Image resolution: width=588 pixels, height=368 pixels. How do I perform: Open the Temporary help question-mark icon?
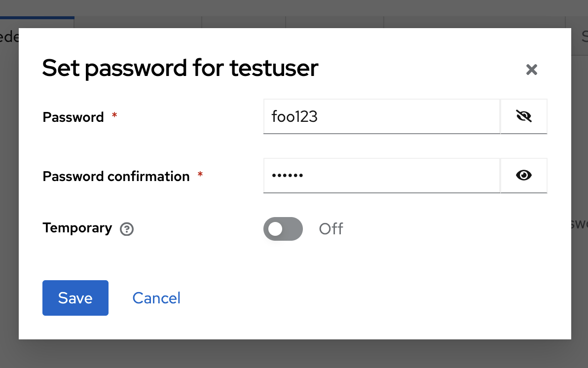tap(127, 229)
